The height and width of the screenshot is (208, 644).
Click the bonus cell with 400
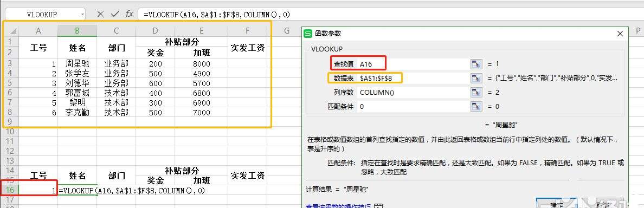pyautogui.click(x=155, y=93)
